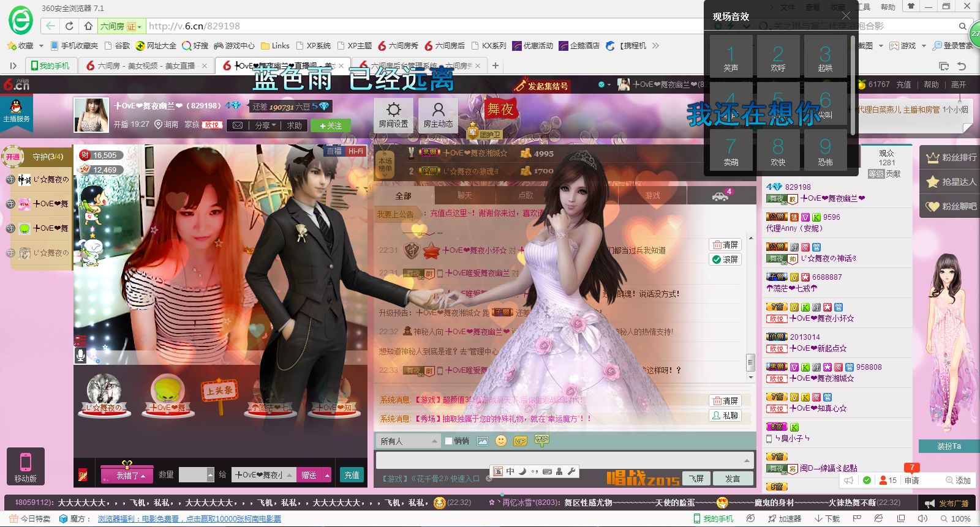Switch to the 游戏 tab
The width and height of the screenshot is (980, 527).
pyautogui.click(x=653, y=196)
